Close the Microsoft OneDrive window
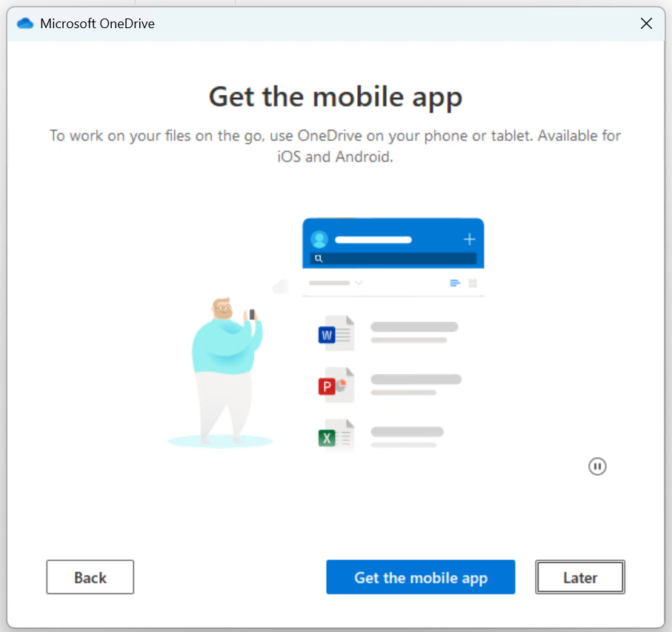This screenshot has height=632, width=672. 646,24
